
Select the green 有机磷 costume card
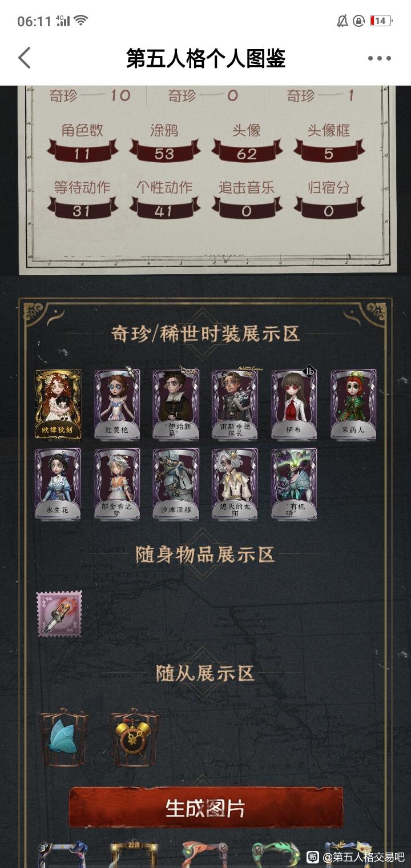[x=294, y=484]
